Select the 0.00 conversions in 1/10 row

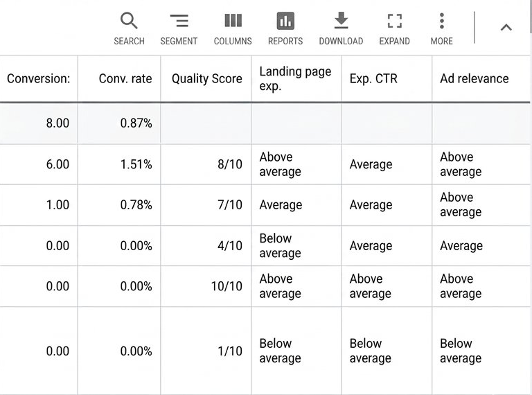57,351
